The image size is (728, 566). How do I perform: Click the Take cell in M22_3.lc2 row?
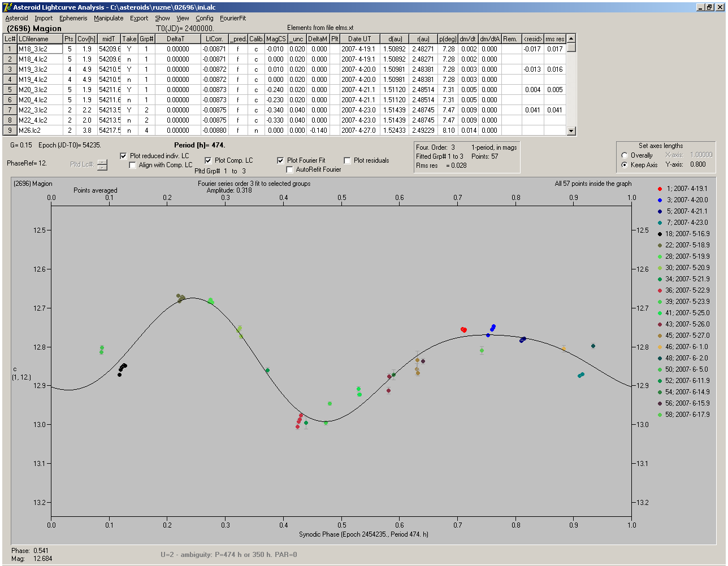point(129,110)
